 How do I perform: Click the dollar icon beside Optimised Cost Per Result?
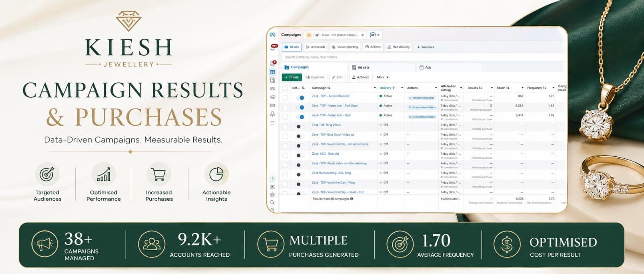pyautogui.click(x=507, y=244)
